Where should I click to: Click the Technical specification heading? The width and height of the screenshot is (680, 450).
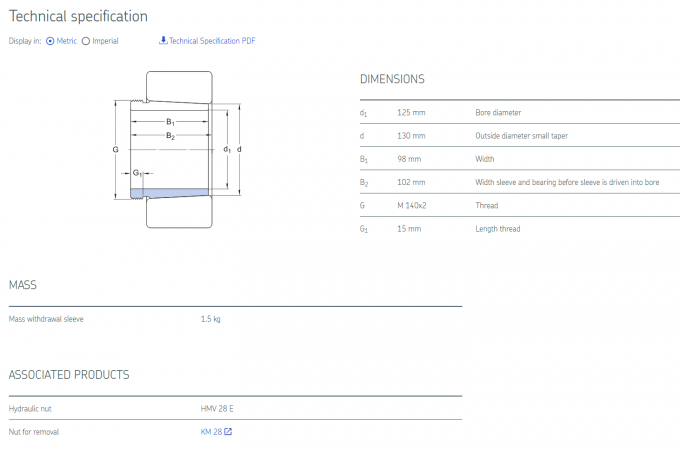coord(78,16)
